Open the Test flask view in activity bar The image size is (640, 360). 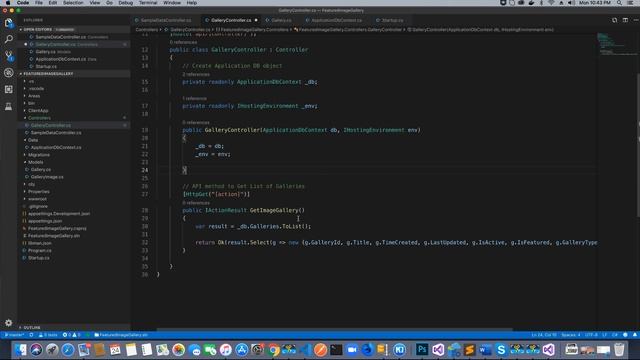click(x=9, y=107)
